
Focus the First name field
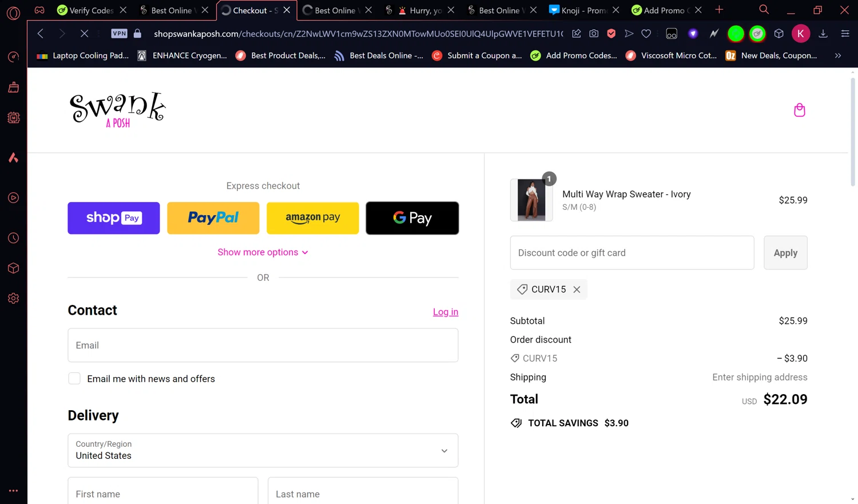(x=163, y=491)
